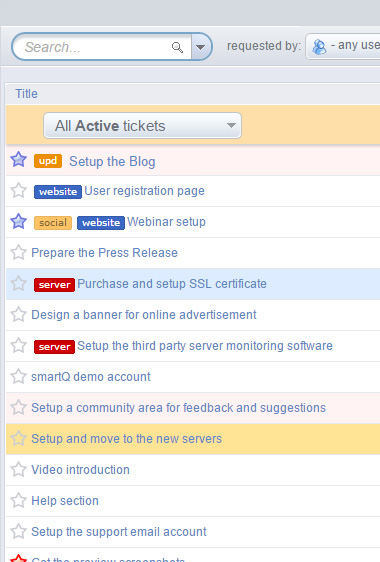Unstar the Setup the Blog ticket
This screenshot has width=380, height=562.
pyautogui.click(x=18, y=159)
